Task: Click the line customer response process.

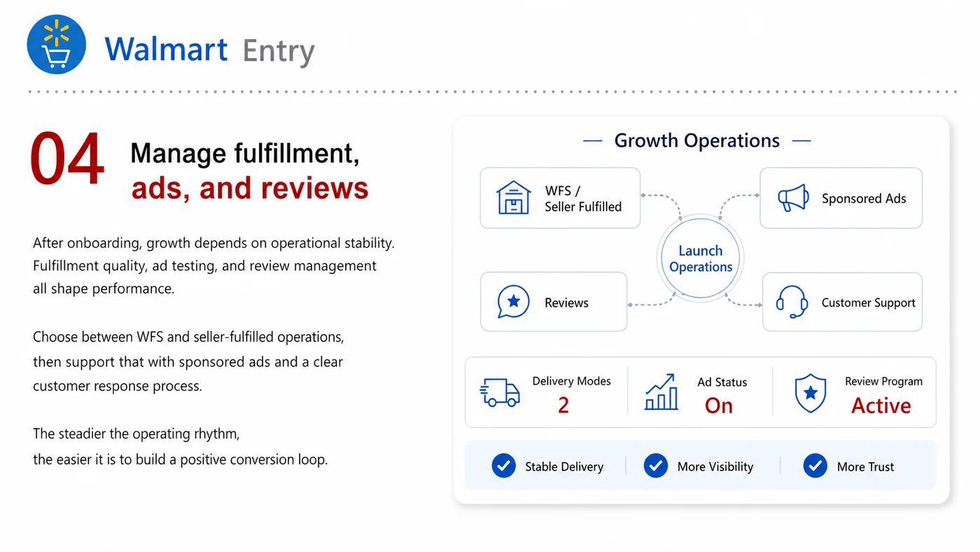Action: click(118, 386)
